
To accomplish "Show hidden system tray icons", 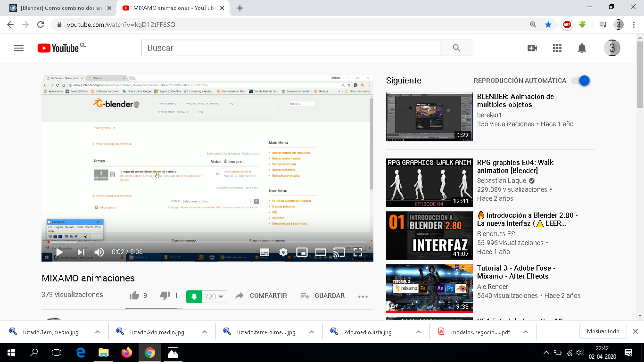I will click(546, 353).
